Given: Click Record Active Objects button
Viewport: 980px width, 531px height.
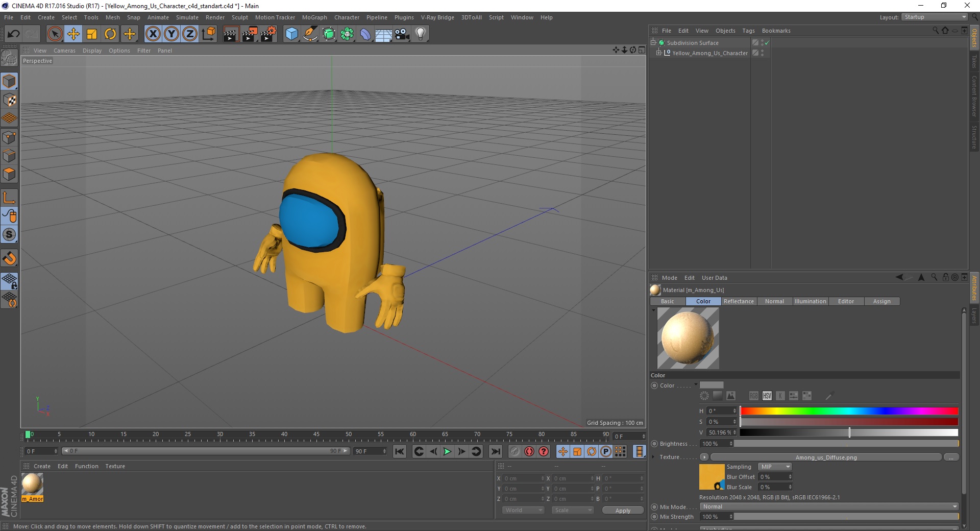Looking at the screenshot, I should tap(515, 451).
